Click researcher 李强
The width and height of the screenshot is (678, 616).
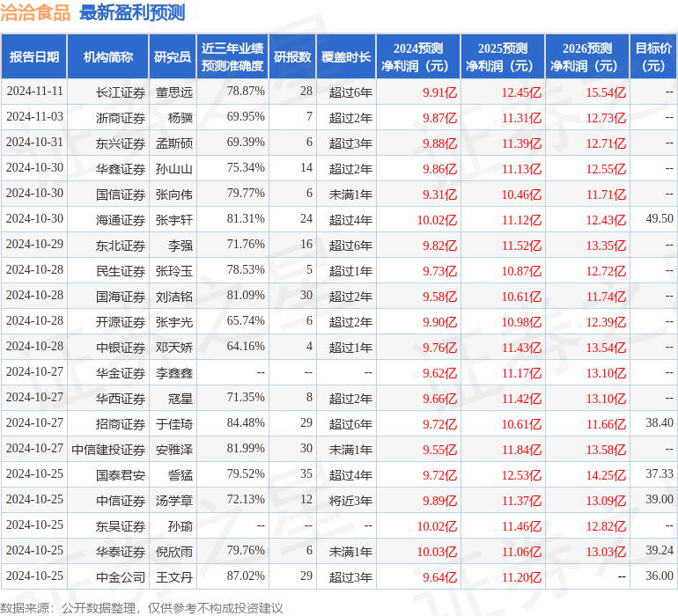(181, 246)
